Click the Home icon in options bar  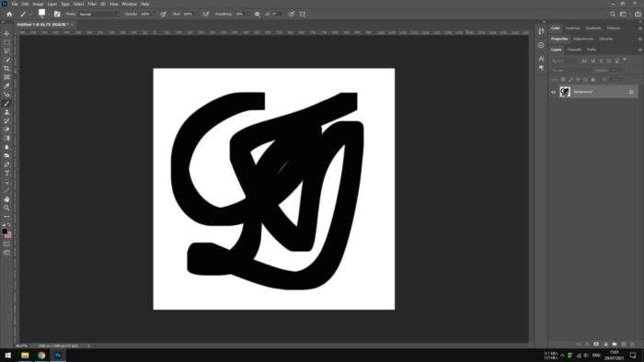[x=9, y=14]
